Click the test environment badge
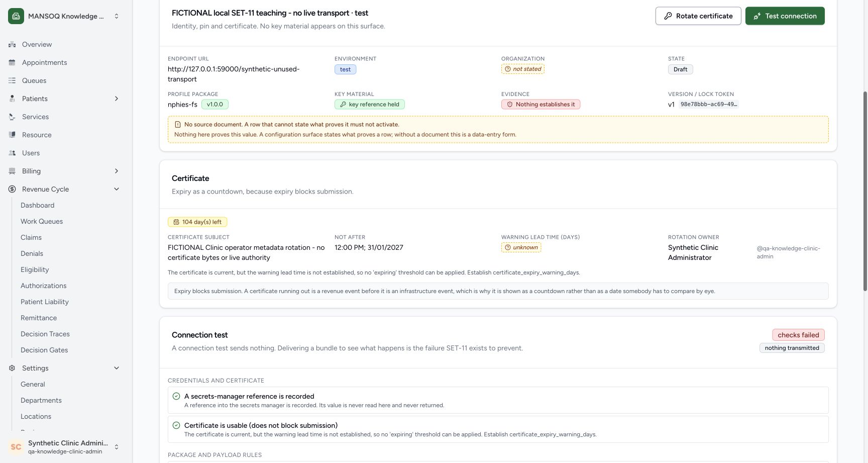 coord(346,69)
